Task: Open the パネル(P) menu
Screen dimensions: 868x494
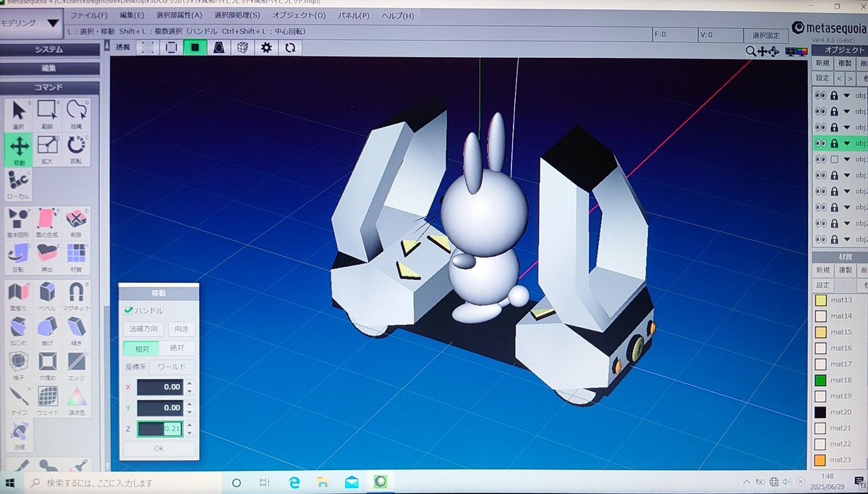Action: [354, 15]
